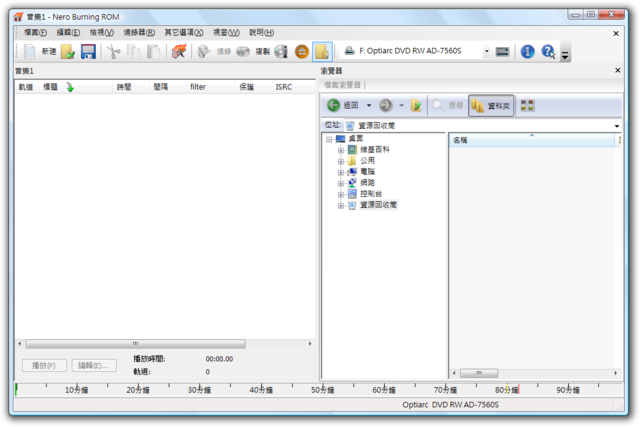The height and width of the screenshot is (427, 640).
Task: Open compilation with the folder-checkmark icon
Action: [x=68, y=51]
